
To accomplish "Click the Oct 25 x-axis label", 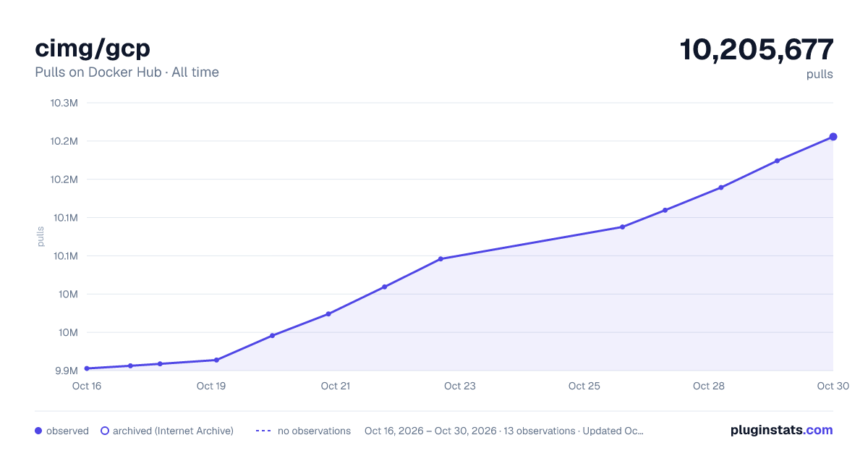I will click(x=584, y=386).
